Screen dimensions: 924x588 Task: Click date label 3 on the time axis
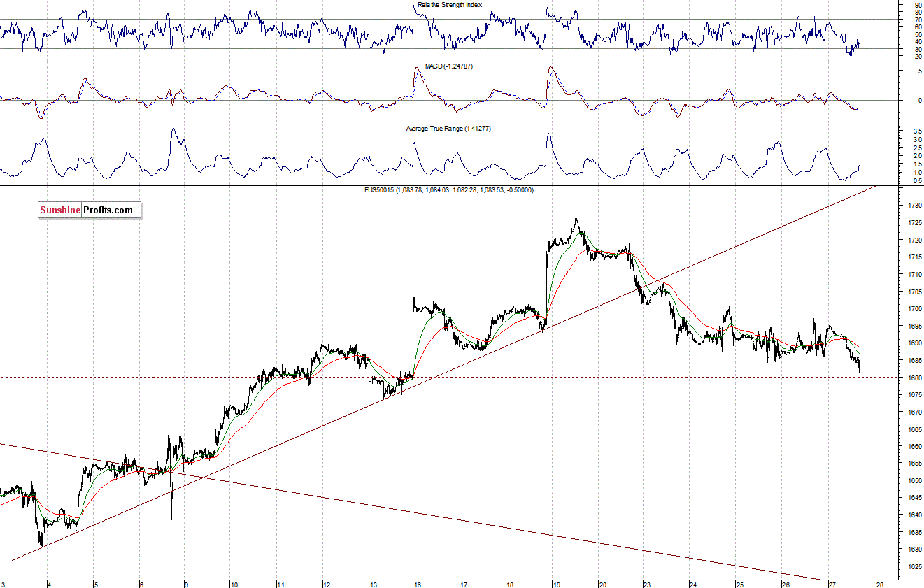click(4, 585)
